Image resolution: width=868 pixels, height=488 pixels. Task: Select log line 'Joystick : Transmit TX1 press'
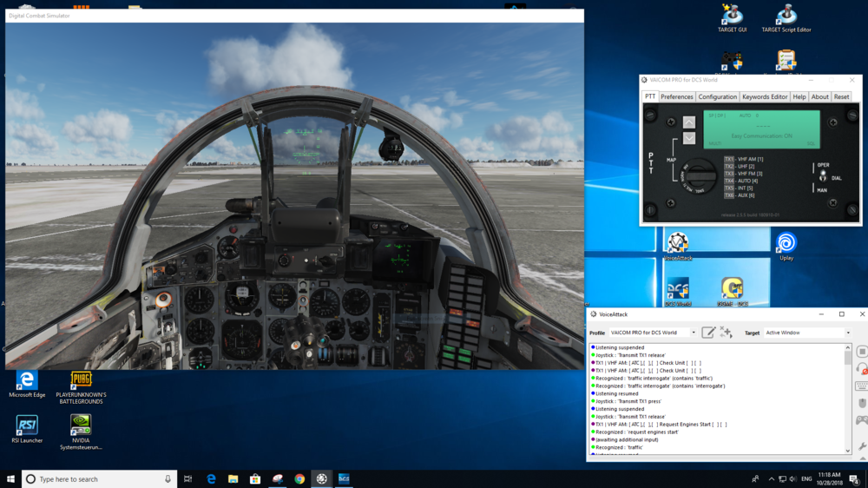pos(628,401)
